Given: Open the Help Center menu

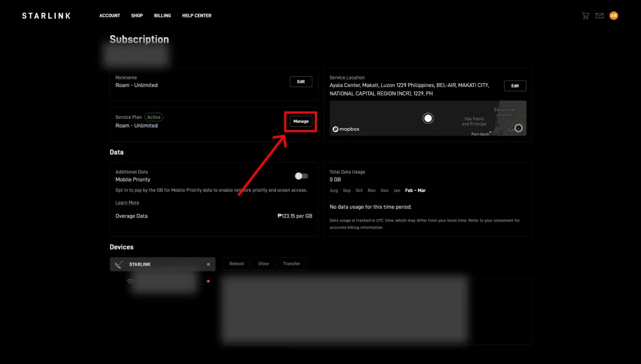Looking at the screenshot, I should click(197, 16).
